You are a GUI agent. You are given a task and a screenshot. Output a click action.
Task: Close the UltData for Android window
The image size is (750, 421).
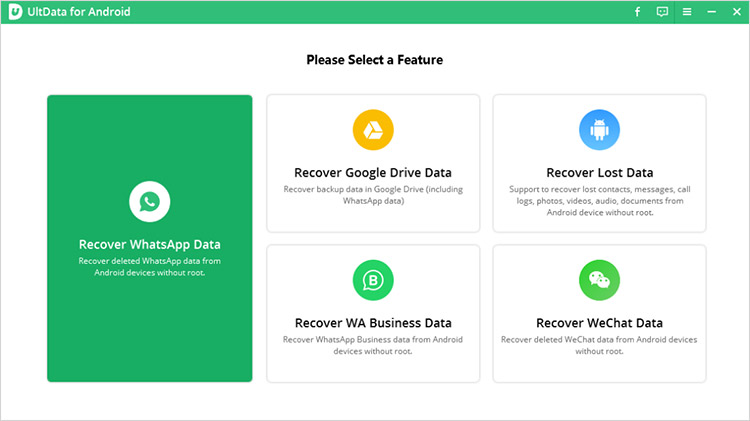click(735, 12)
